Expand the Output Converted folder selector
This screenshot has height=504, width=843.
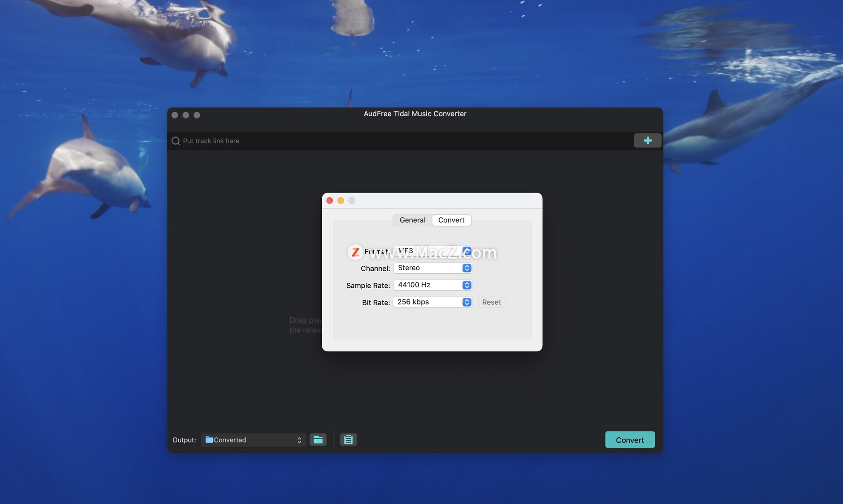click(299, 440)
